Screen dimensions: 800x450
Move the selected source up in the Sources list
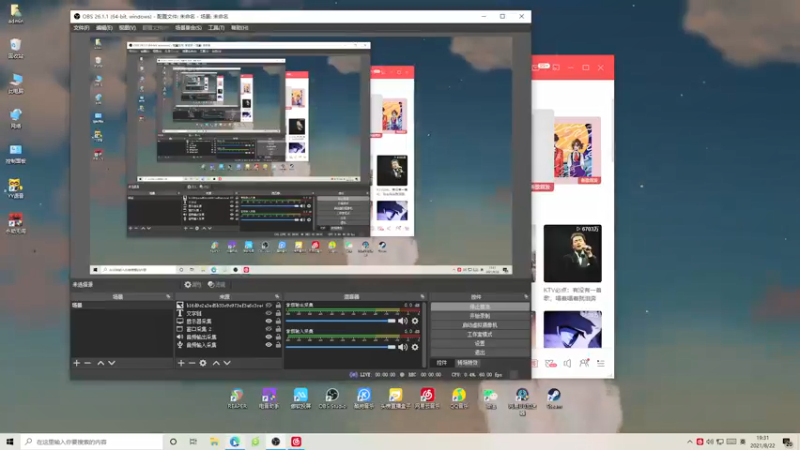[x=216, y=363]
